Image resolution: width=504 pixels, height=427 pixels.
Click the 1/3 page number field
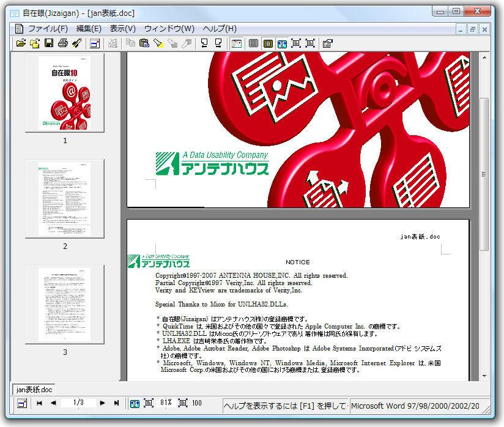pyautogui.click(x=78, y=403)
